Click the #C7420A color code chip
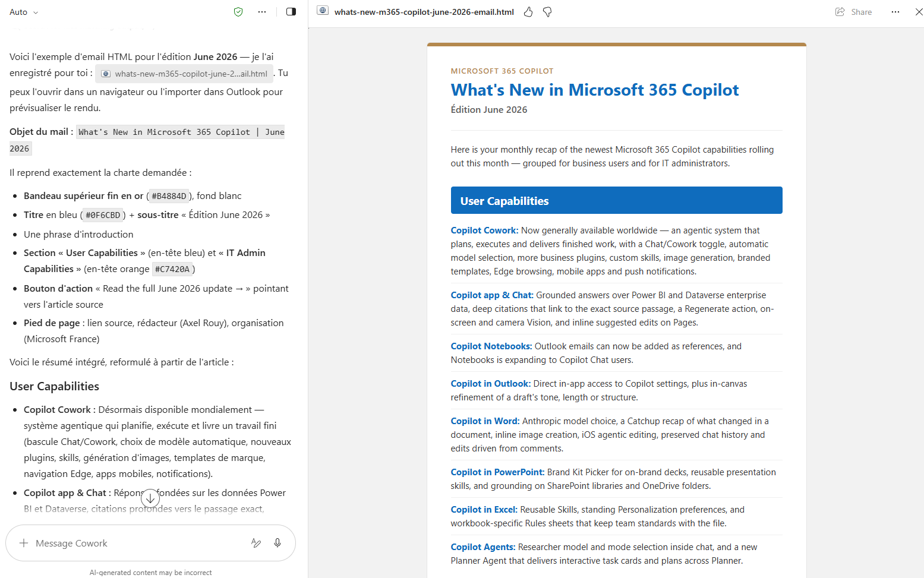 172,269
